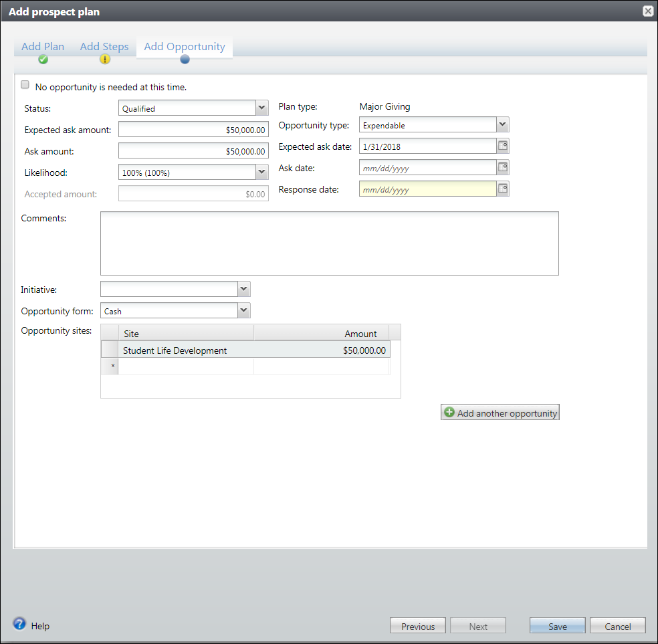Click the $50,000.00 amount cell in sites grid
The width and height of the screenshot is (658, 644).
pyautogui.click(x=322, y=350)
